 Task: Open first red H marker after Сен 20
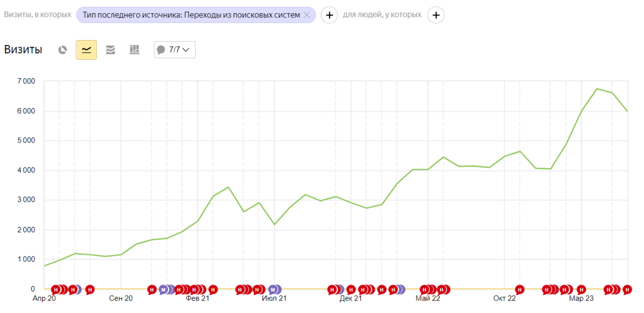[x=152, y=289]
